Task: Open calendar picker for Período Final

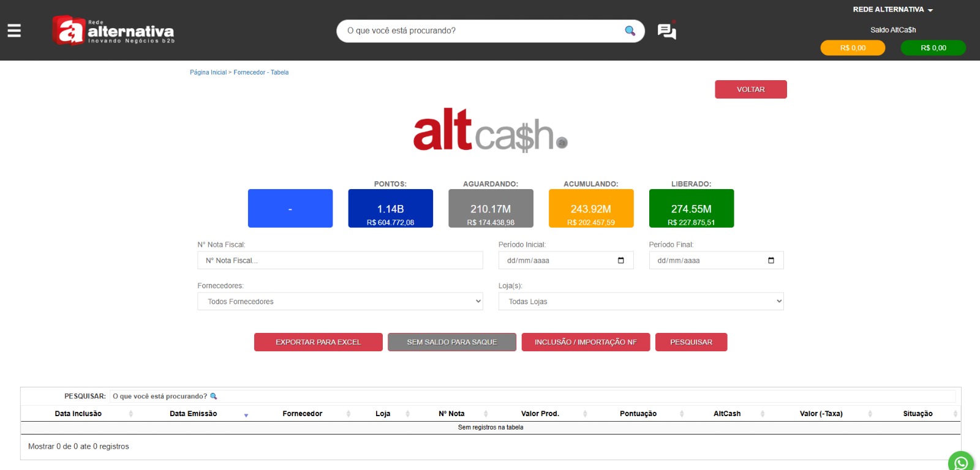Action: (x=771, y=261)
